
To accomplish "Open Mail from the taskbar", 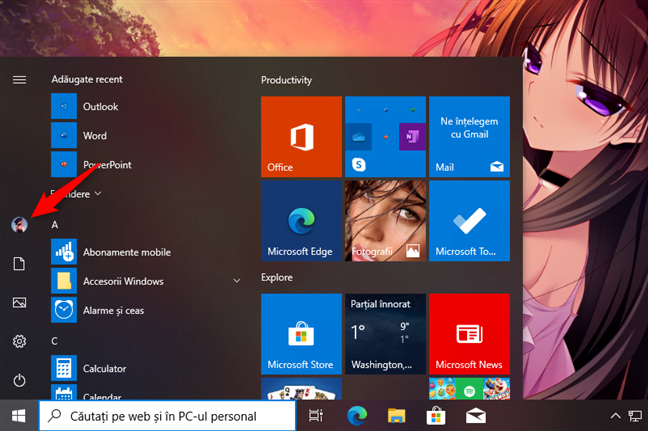I will [476, 416].
